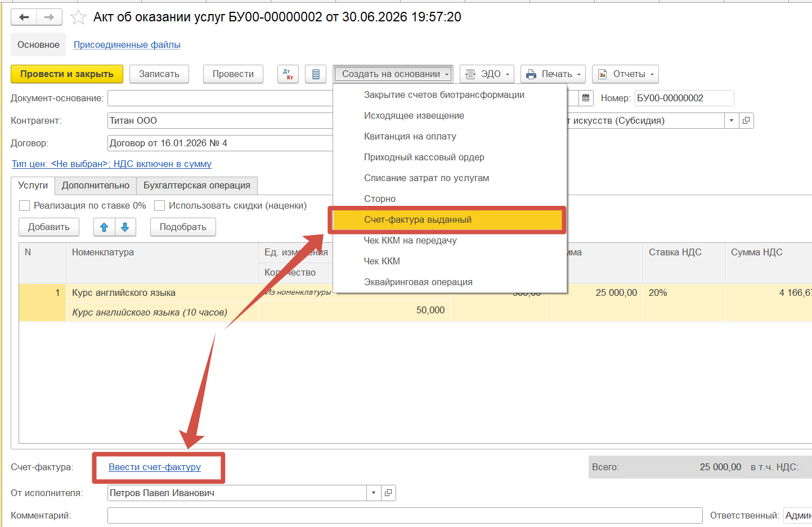Open От исполнителя record with open icon
The width and height of the screenshot is (812, 527).
(x=388, y=493)
